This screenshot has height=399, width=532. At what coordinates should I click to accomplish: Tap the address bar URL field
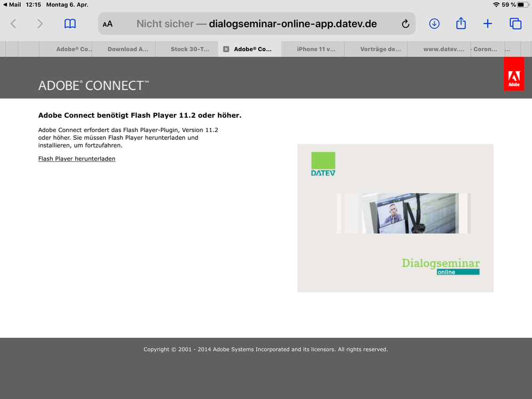tap(257, 24)
